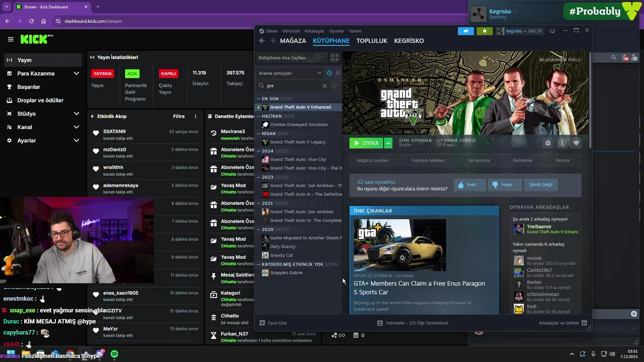644x362 pixels.
Task: Expand Para Kazanma menu in Kick
Action: point(76,73)
